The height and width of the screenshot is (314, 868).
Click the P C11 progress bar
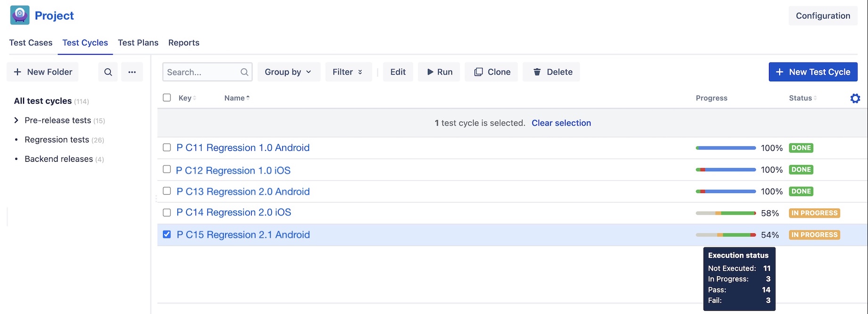point(726,148)
